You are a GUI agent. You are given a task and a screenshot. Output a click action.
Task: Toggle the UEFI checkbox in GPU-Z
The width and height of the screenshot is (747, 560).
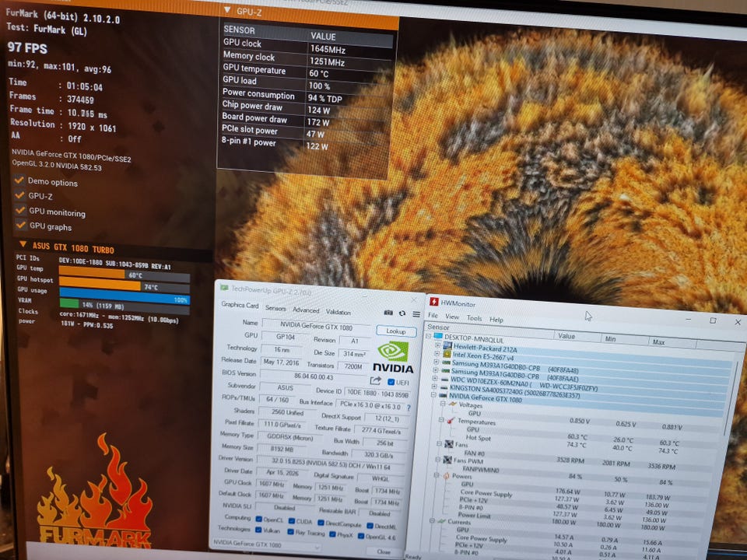coord(391,382)
